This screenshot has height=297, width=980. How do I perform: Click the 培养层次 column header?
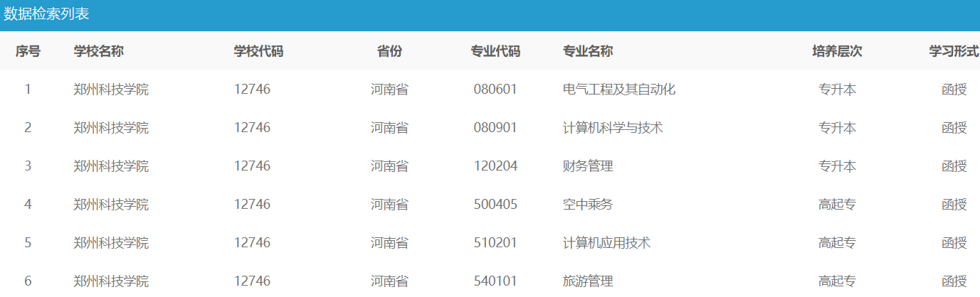(837, 51)
